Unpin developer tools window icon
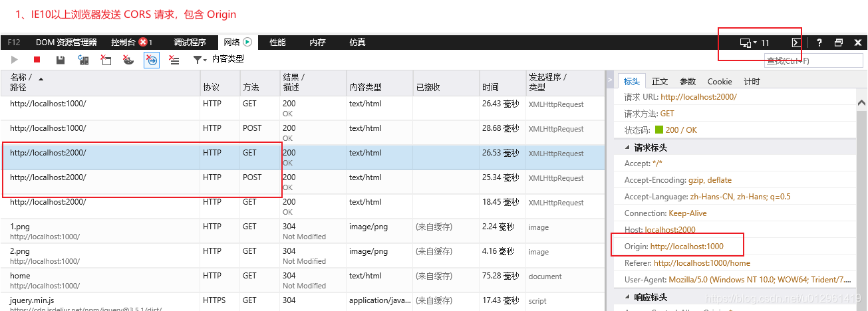868x311 pixels. 839,43
